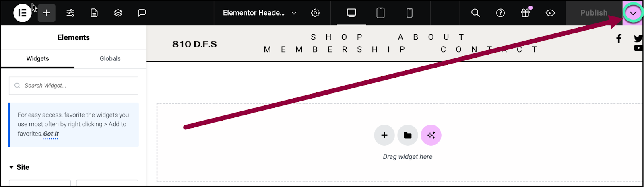
Task: Switch to mobile responsive view
Action: pyautogui.click(x=409, y=13)
